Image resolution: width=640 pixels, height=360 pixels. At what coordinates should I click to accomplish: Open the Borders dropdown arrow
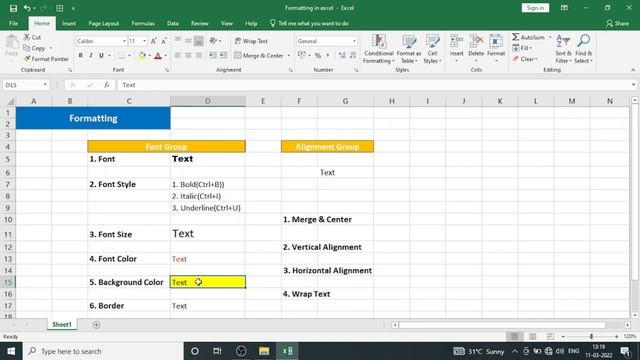(x=129, y=56)
